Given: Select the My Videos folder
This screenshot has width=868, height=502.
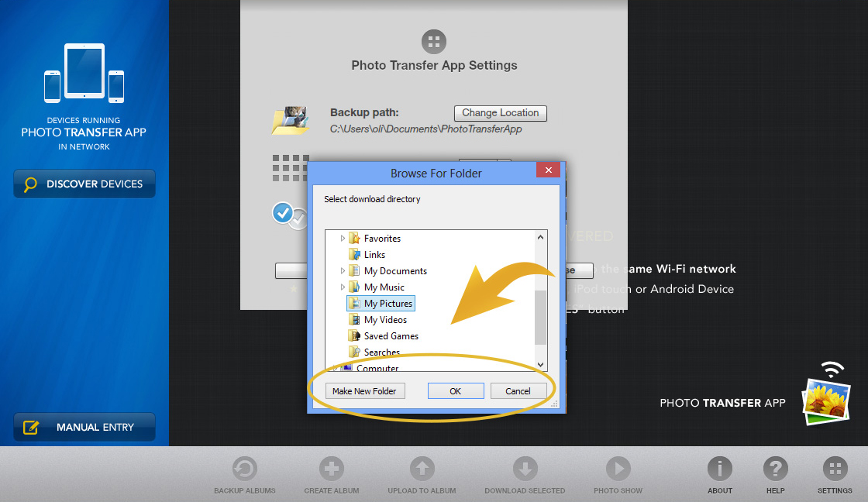Looking at the screenshot, I should coord(385,320).
